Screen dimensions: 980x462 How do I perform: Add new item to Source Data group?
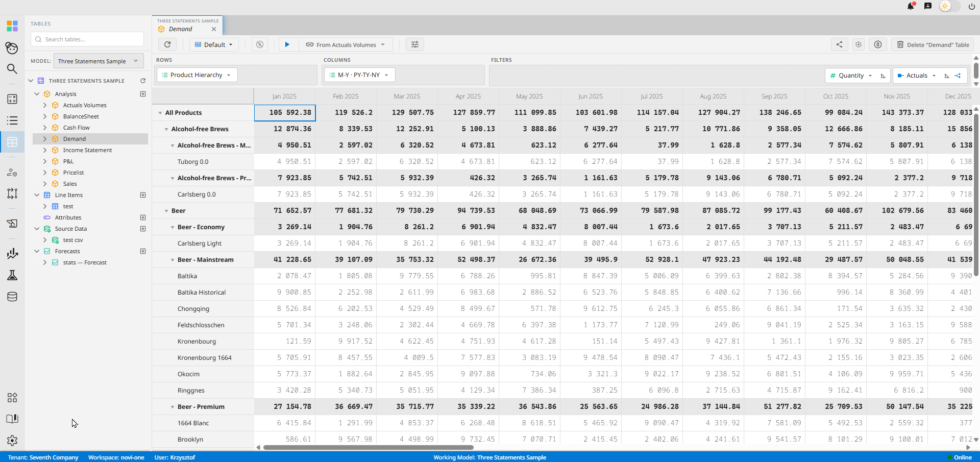point(143,229)
